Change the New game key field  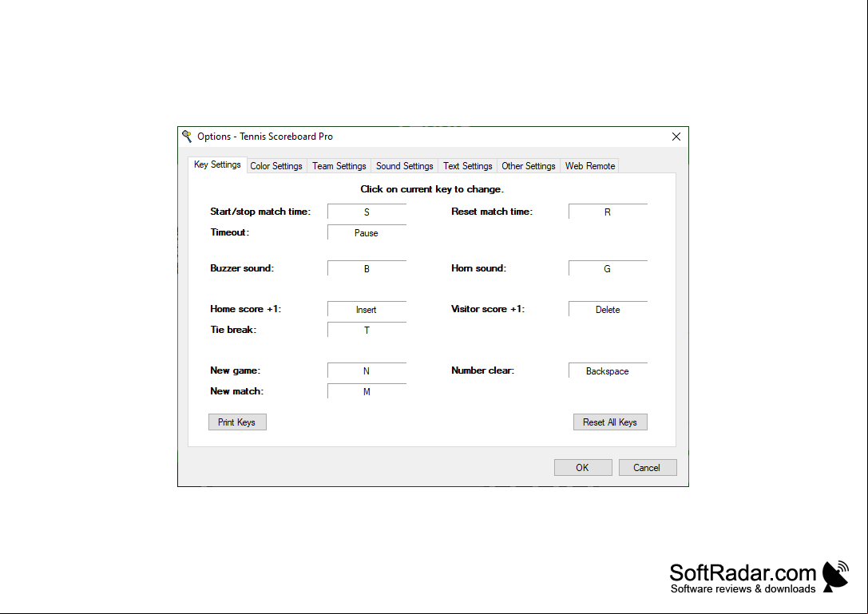[367, 371]
